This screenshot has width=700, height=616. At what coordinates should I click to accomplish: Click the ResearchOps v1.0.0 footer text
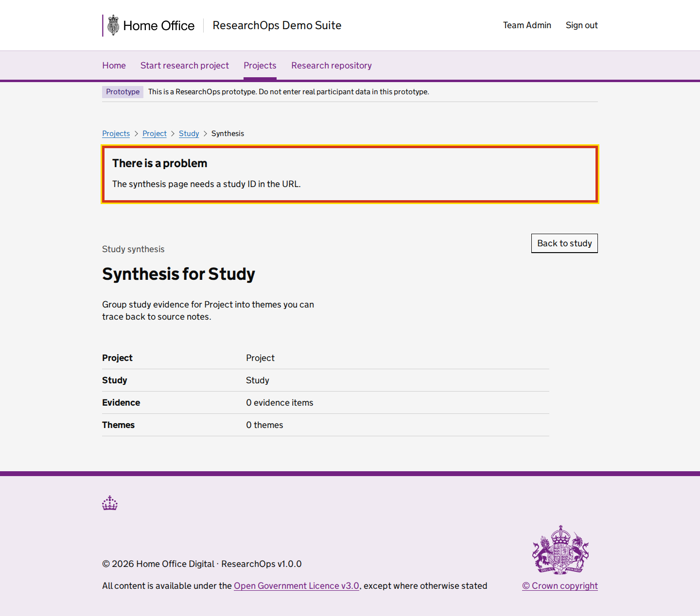tap(262, 564)
